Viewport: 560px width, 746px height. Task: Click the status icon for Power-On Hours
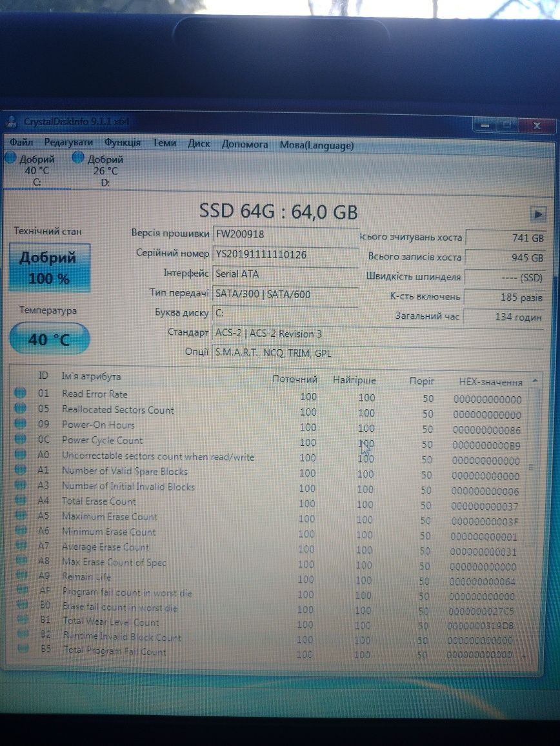[20, 423]
